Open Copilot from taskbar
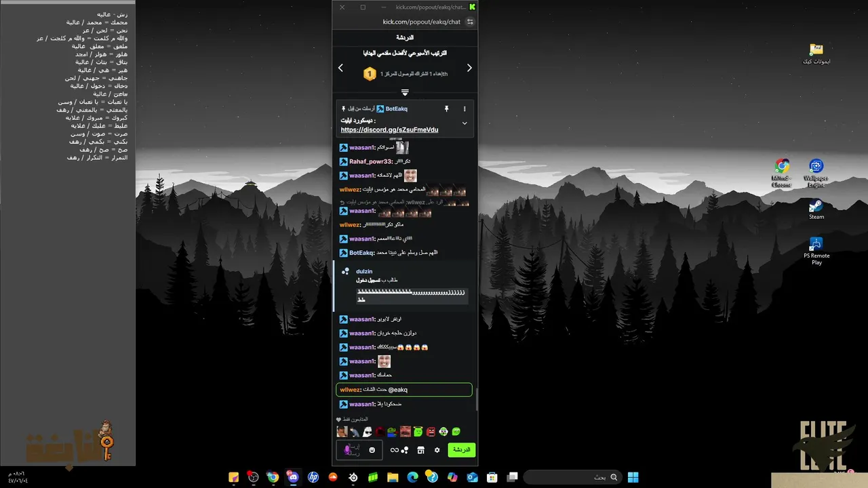Screen dimensions: 868x488 (x=452, y=477)
